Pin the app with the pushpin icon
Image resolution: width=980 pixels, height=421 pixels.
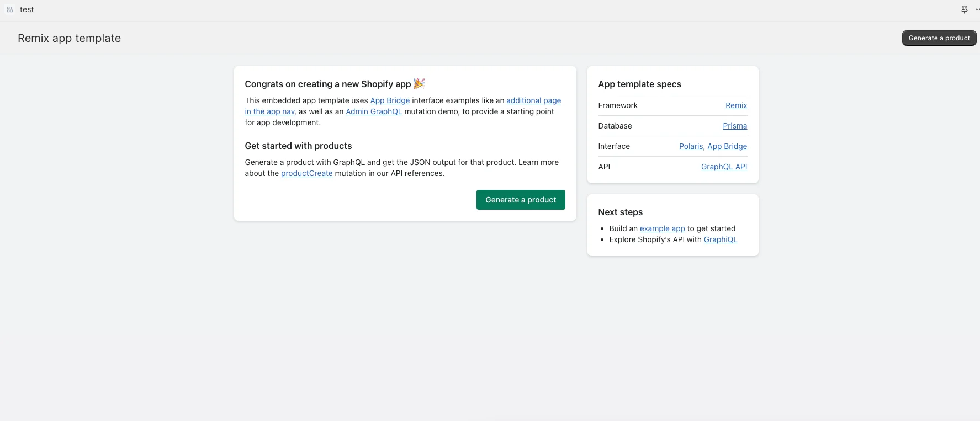coord(965,9)
